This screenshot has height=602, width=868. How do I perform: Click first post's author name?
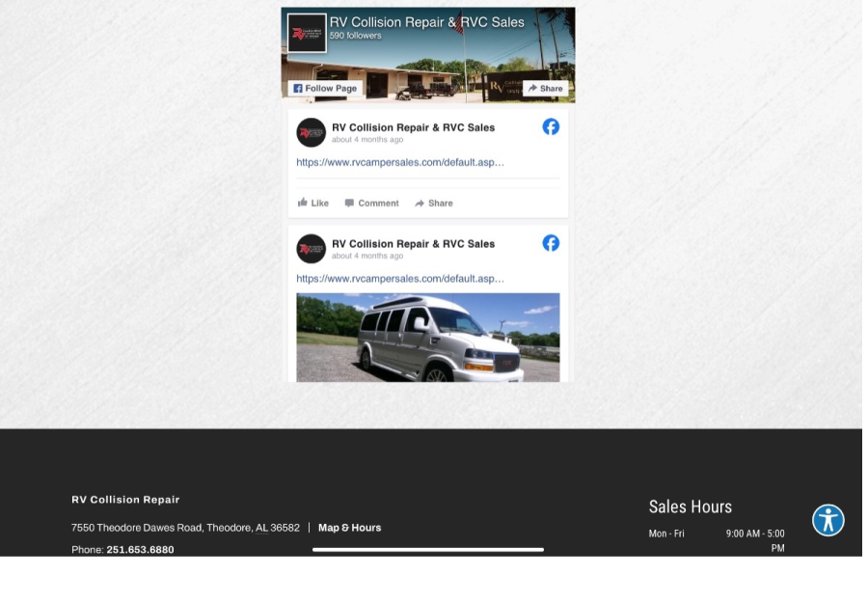point(413,127)
